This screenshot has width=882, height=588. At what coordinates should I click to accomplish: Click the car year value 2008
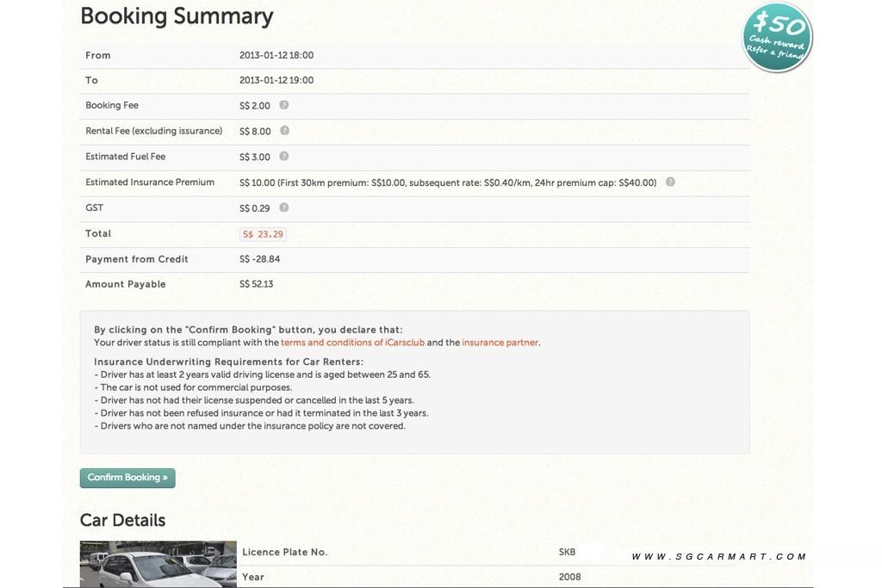point(569,577)
